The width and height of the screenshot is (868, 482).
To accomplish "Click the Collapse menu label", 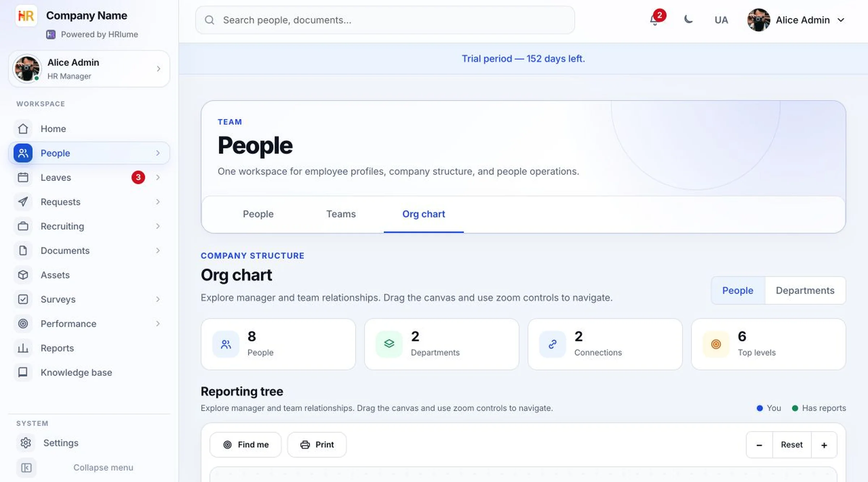I will click(103, 468).
